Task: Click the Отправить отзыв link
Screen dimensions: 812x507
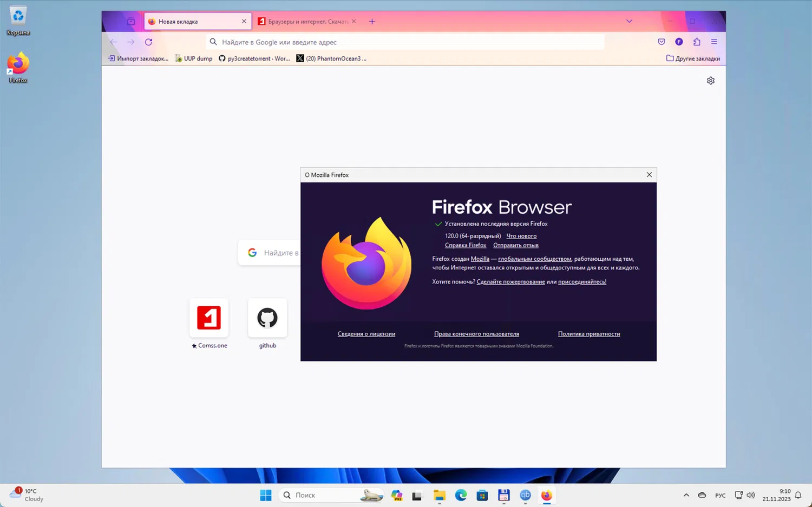Action: click(516, 245)
